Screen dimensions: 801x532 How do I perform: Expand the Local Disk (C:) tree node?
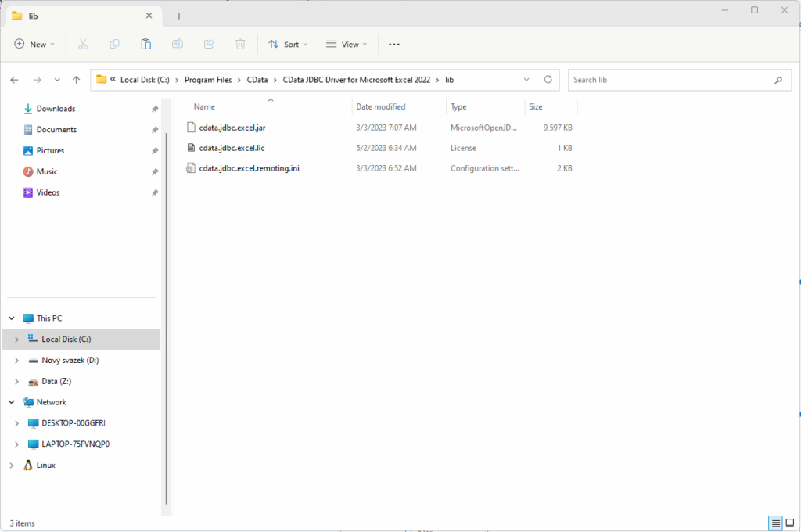pyautogui.click(x=16, y=340)
